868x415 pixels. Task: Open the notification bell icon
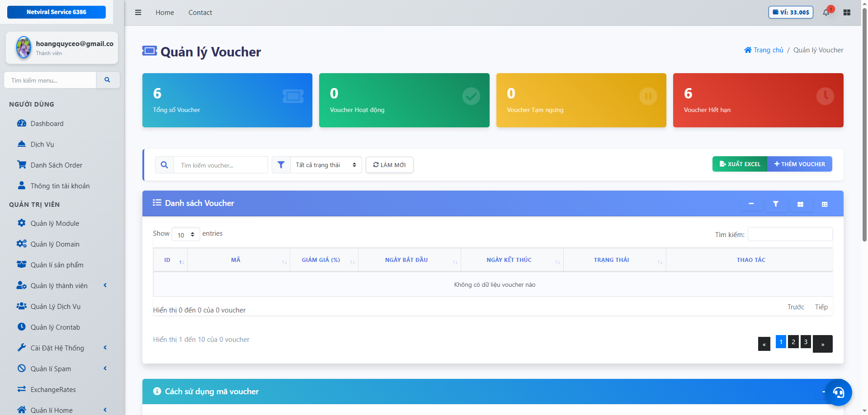pyautogui.click(x=826, y=12)
